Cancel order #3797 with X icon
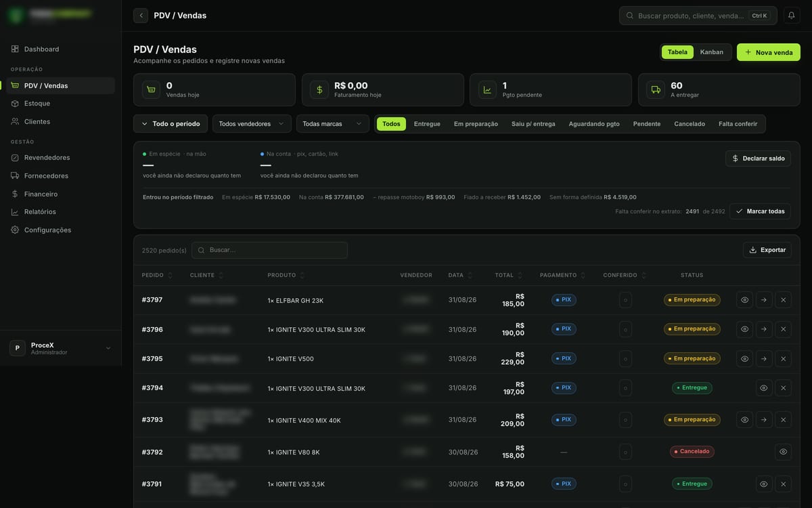Image resolution: width=812 pixels, height=508 pixels. coord(783,300)
